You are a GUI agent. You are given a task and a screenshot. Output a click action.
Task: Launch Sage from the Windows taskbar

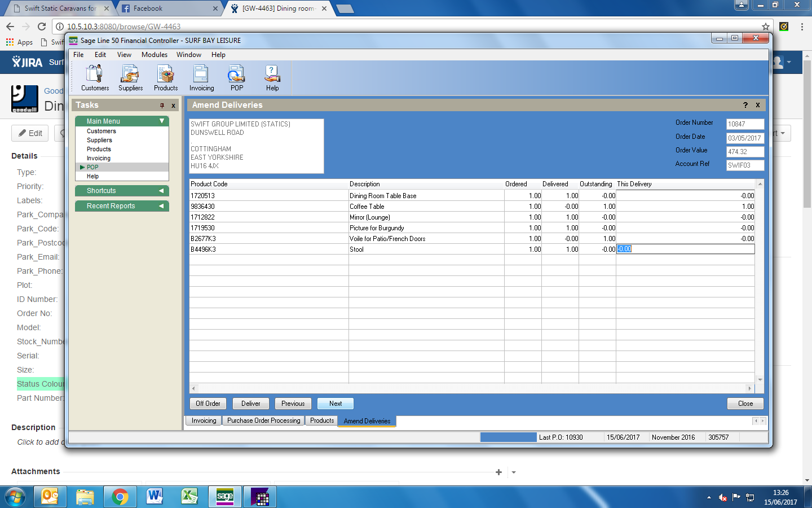[x=225, y=497]
